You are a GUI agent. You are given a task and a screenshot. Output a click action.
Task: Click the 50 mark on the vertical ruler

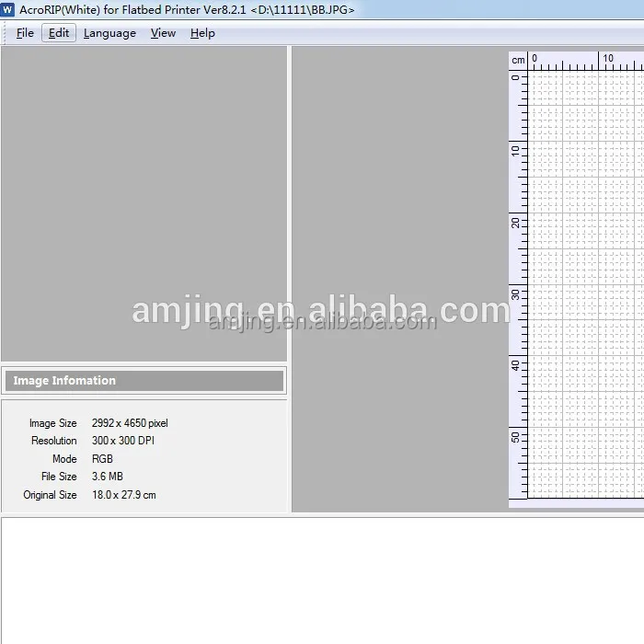tap(515, 437)
